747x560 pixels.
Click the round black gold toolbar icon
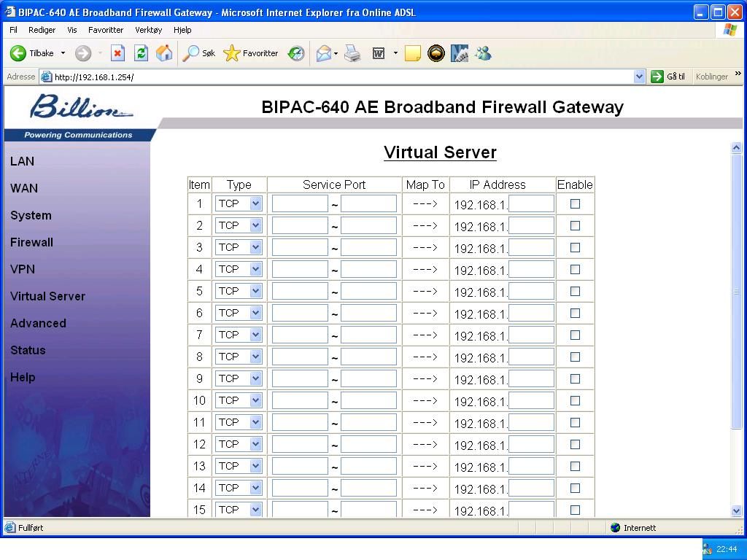436,53
